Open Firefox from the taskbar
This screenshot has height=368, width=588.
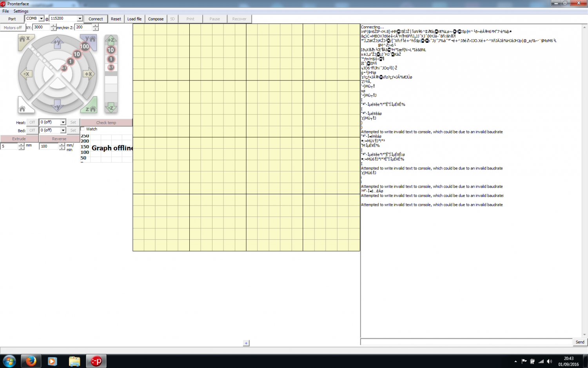coord(31,361)
